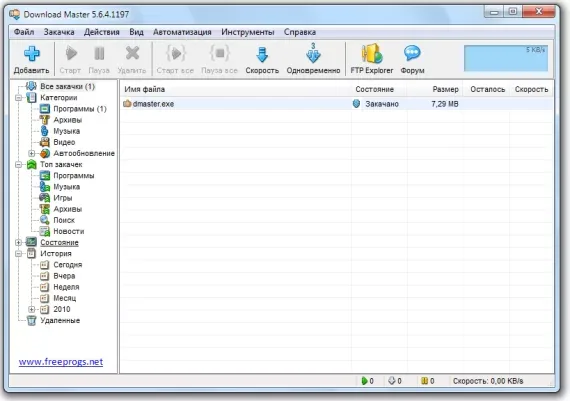Select Неделя in История
This screenshot has width=570, height=401.
pyautogui.click(x=66, y=287)
